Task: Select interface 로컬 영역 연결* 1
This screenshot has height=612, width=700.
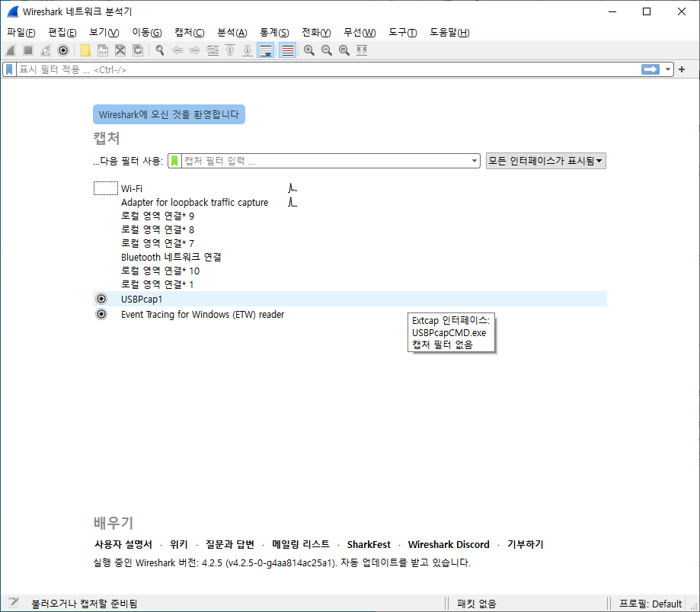Action: tap(350, 284)
